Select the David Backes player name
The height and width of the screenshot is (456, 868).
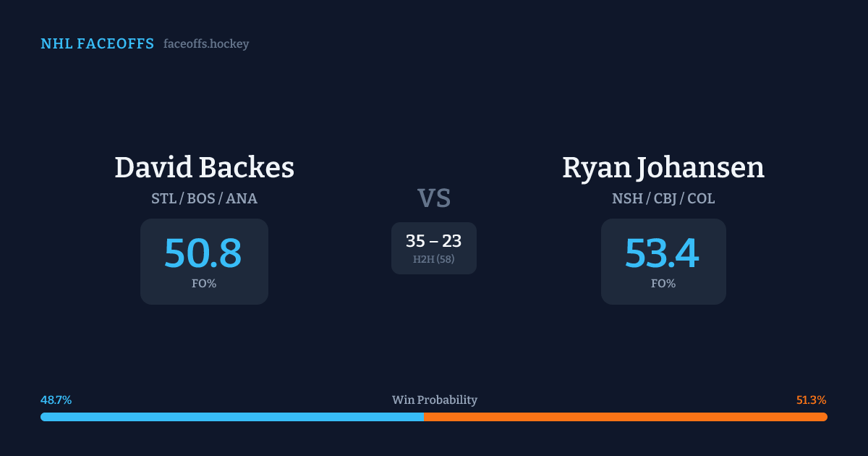204,168
